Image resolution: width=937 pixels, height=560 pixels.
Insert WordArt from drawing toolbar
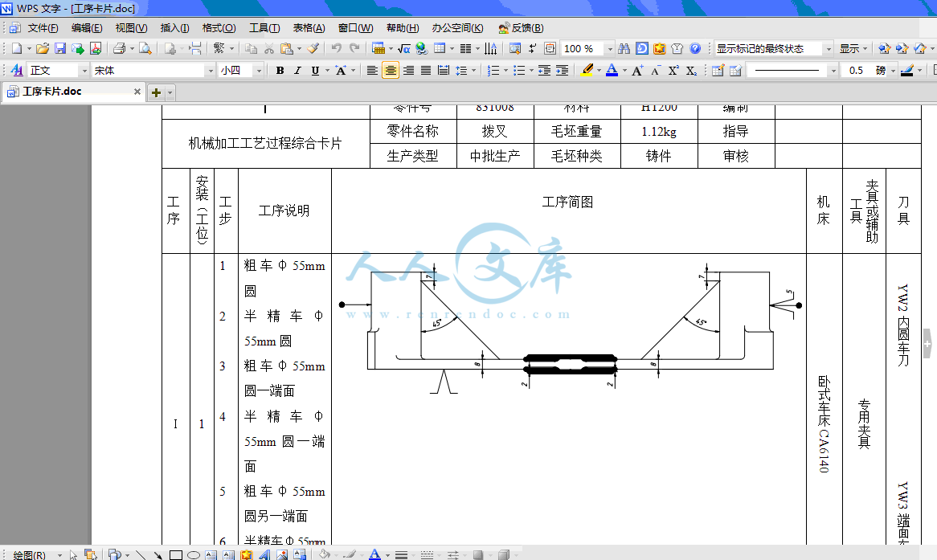(x=264, y=554)
